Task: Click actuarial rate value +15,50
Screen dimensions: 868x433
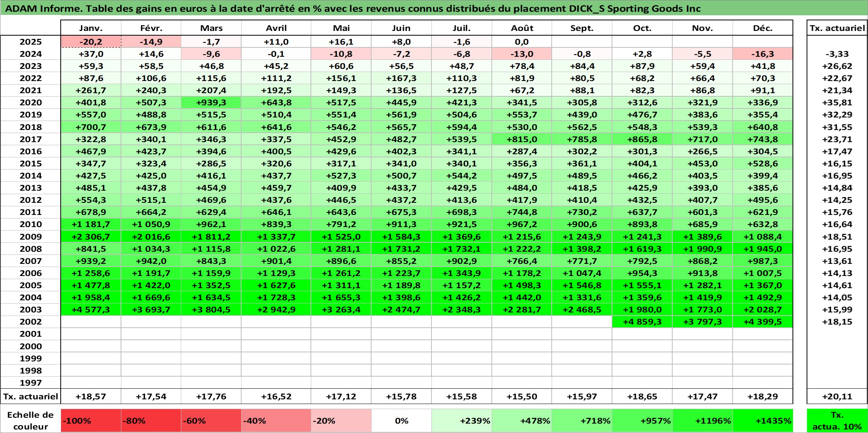Action: click(x=522, y=397)
